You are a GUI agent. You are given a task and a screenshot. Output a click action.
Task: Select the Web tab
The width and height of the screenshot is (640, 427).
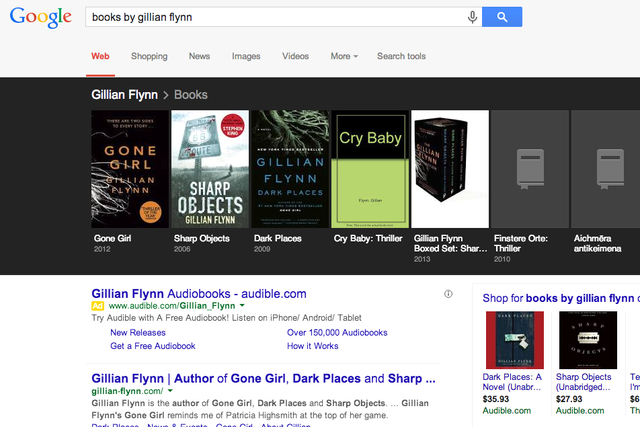click(100, 56)
